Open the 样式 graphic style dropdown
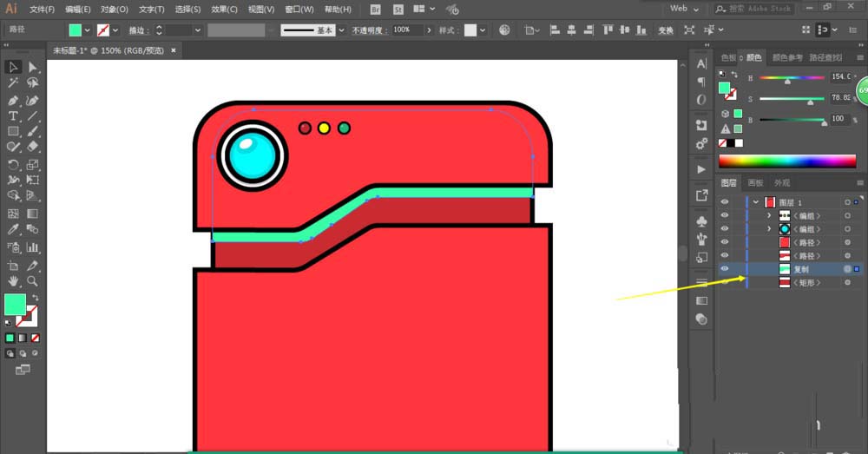 coord(483,30)
